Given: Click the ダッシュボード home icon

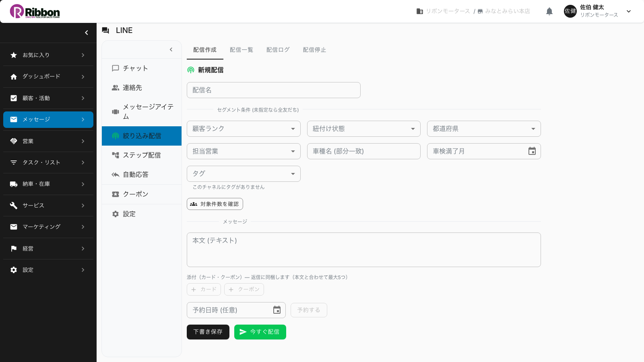Looking at the screenshot, I should pyautogui.click(x=14, y=76).
